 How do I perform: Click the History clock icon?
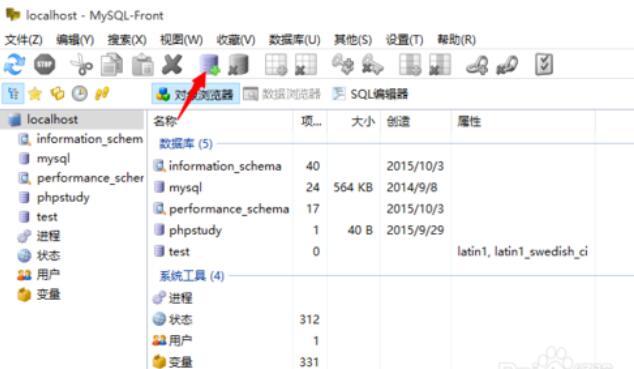80,94
